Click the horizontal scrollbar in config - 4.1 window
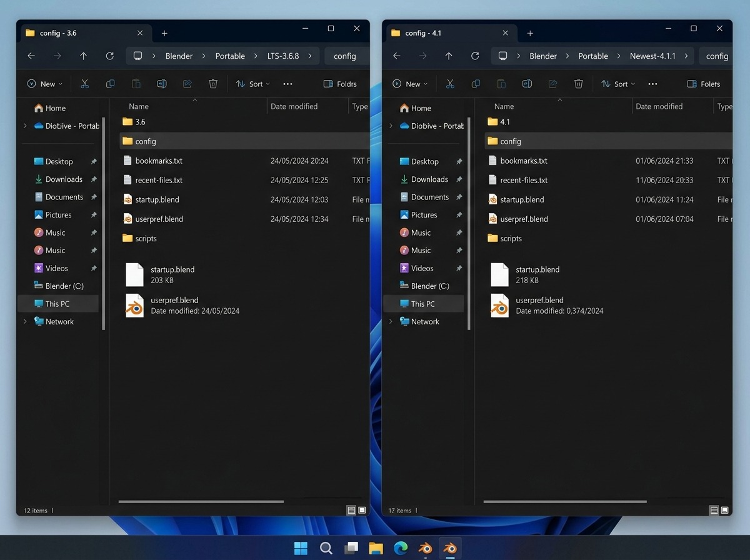This screenshot has width=750, height=560. [565, 501]
